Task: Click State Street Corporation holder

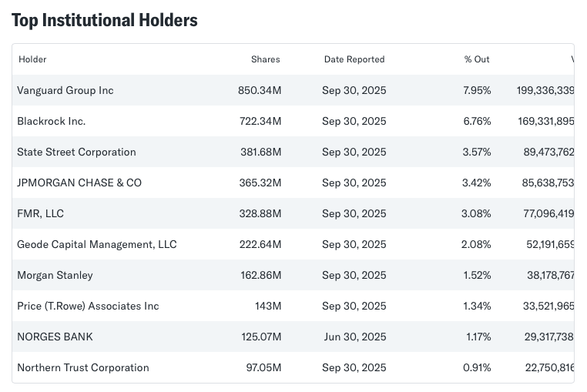Action: pyautogui.click(x=76, y=152)
